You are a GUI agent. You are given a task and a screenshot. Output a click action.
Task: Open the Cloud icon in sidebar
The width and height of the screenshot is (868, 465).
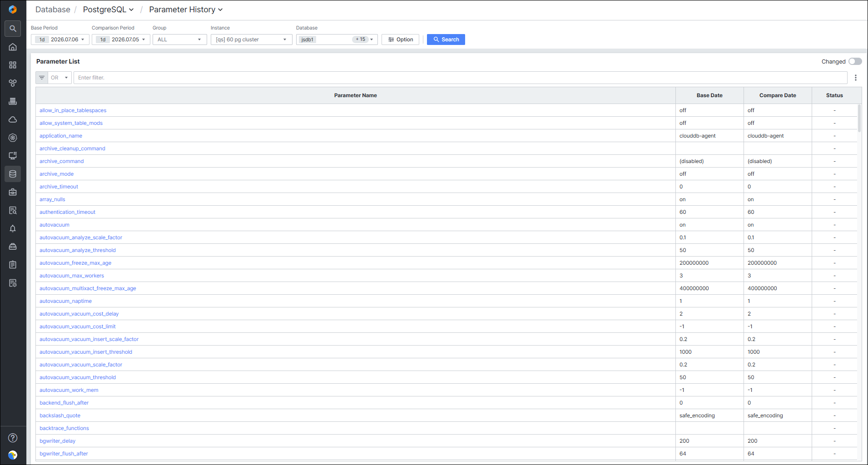[13, 119]
